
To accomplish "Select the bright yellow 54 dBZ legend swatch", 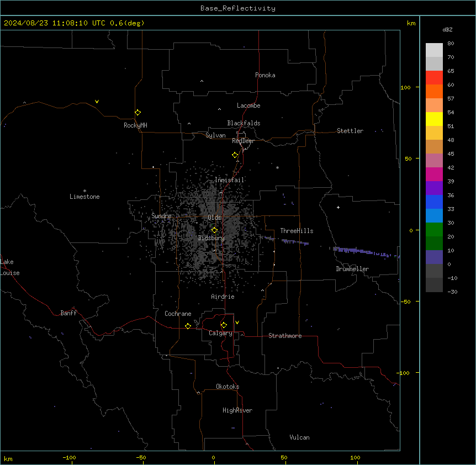I will (434, 119).
